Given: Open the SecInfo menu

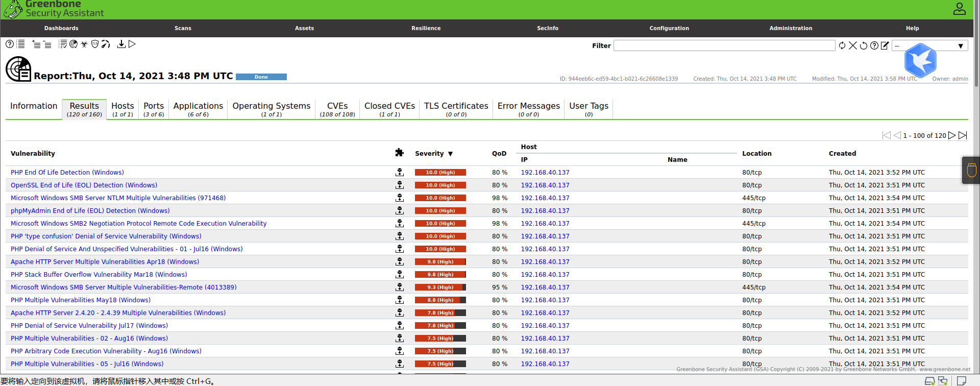Looking at the screenshot, I should coord(548,28).
